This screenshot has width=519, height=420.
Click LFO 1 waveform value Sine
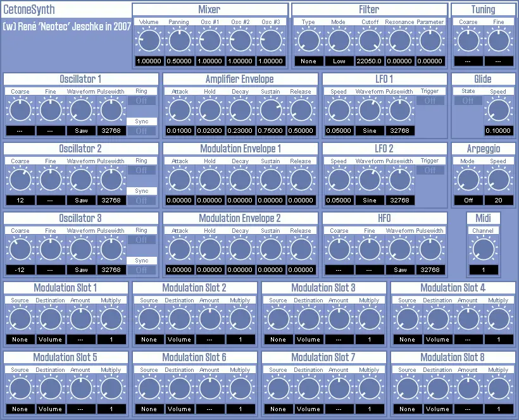click(x=370, y=131)
